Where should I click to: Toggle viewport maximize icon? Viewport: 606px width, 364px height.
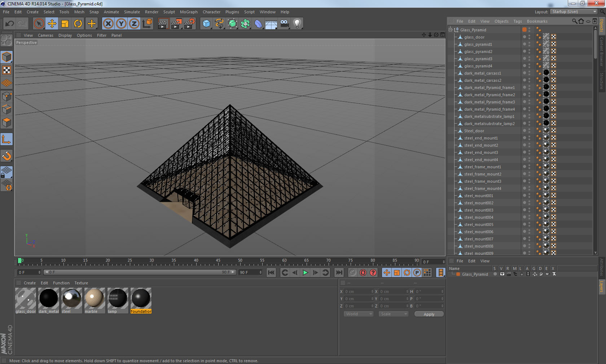click(x=442, y=35)
